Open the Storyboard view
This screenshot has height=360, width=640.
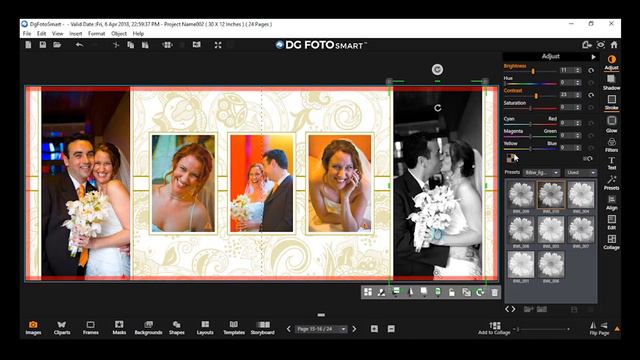[x=262, y=328]
